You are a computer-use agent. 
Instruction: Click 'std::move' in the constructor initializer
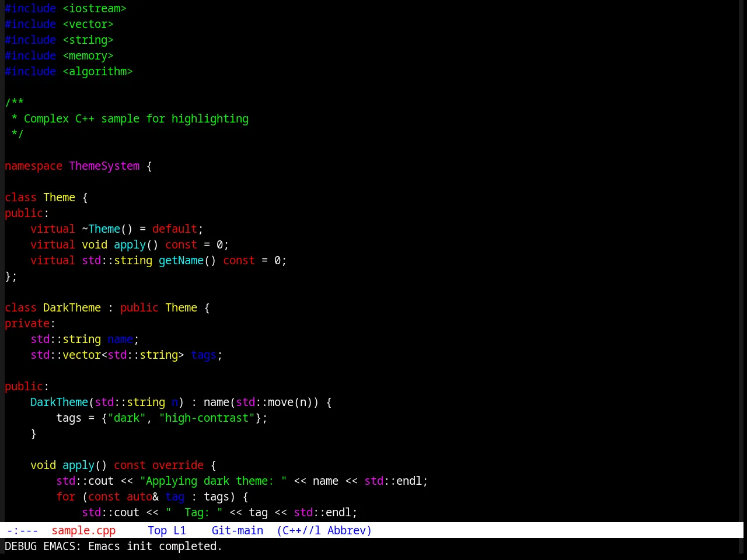(265, 402)
